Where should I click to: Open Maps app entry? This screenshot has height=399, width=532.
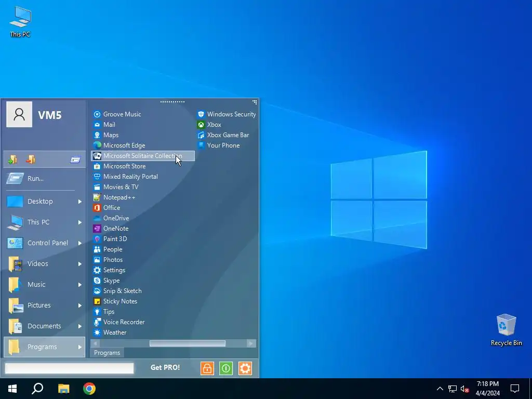(x=106, y=135)
